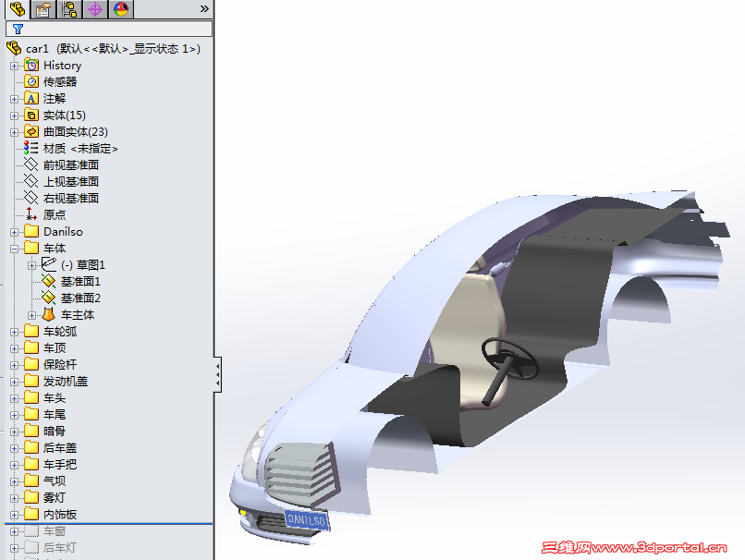Select the 曲面实体(23) surface icon
Screen dimensions: 745x560
point(31,131)
